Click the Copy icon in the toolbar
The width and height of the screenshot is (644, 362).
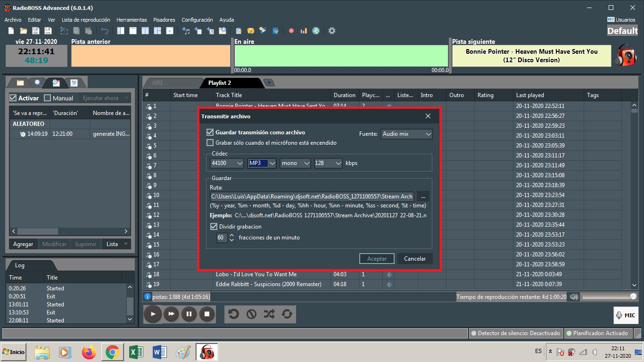tap(76, 31)
